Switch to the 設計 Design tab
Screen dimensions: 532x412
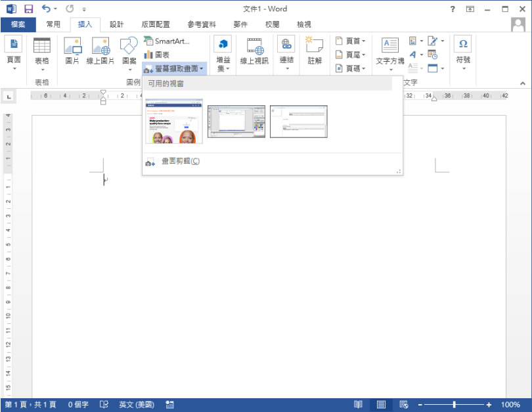point(117,24)
